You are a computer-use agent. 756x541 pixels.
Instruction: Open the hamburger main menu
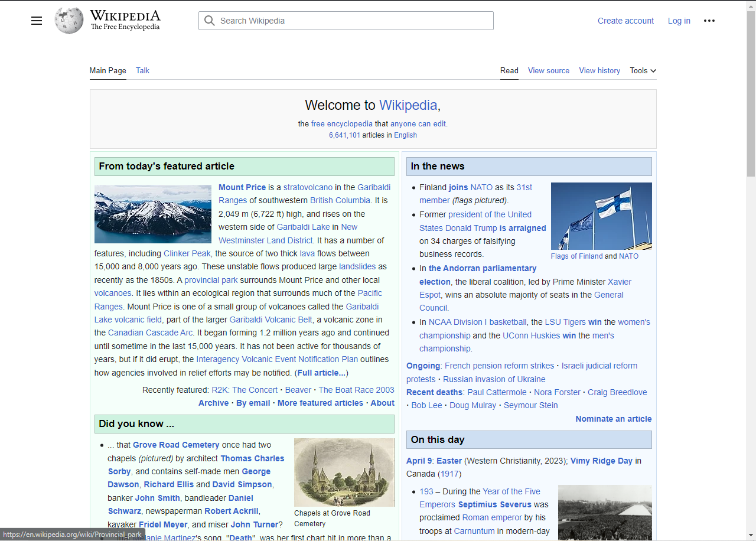[x=37, y=21]
